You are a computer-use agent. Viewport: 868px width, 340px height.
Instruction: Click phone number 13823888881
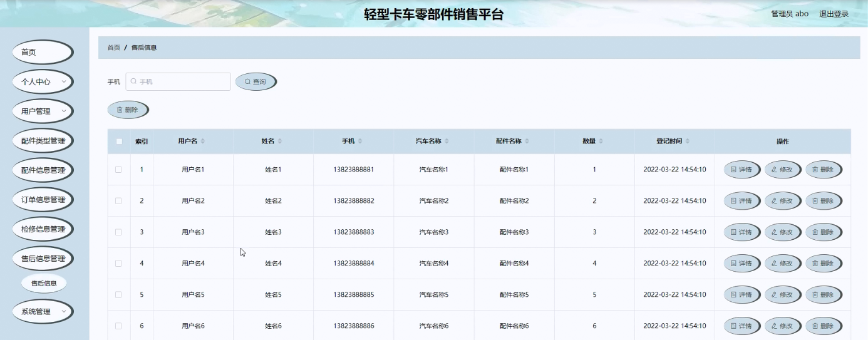click(354, 170)
